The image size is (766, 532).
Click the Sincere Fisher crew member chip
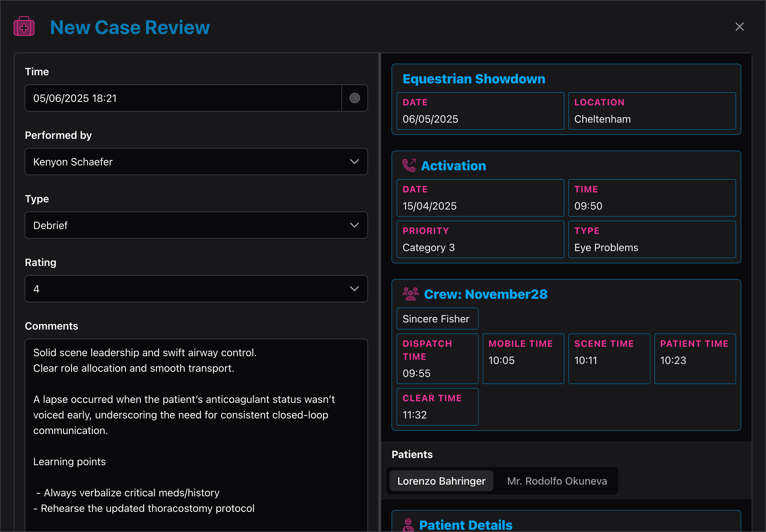pos(437,319)
